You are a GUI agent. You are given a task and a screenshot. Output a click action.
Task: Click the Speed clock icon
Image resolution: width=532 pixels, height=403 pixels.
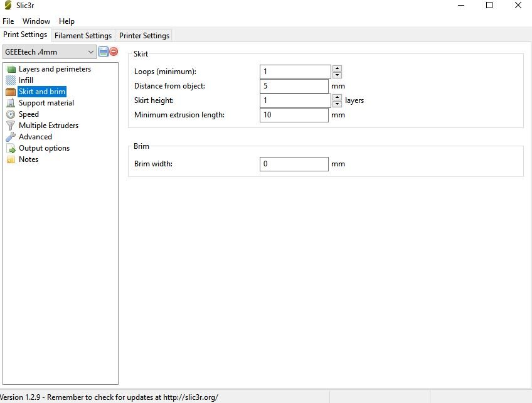pos(11,114)
